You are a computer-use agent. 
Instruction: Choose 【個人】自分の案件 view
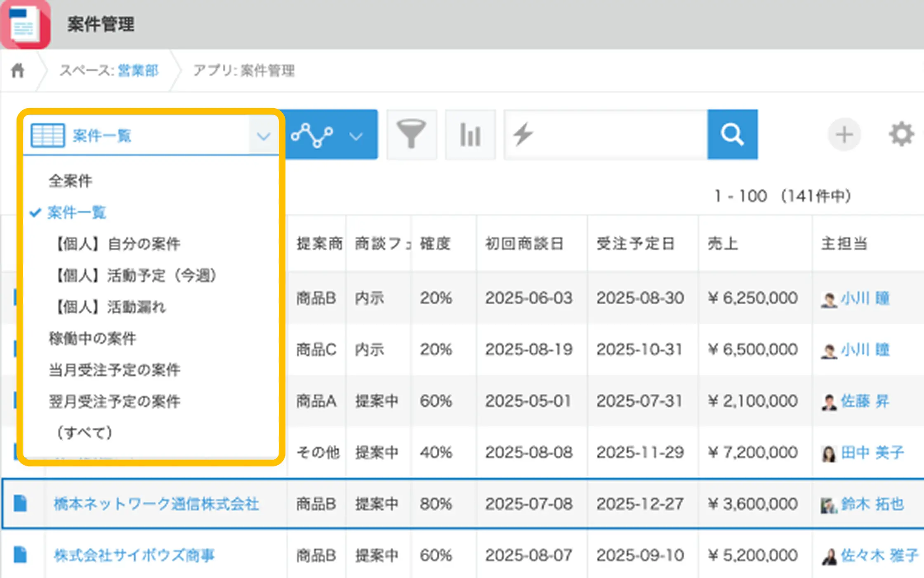[118, 244]
